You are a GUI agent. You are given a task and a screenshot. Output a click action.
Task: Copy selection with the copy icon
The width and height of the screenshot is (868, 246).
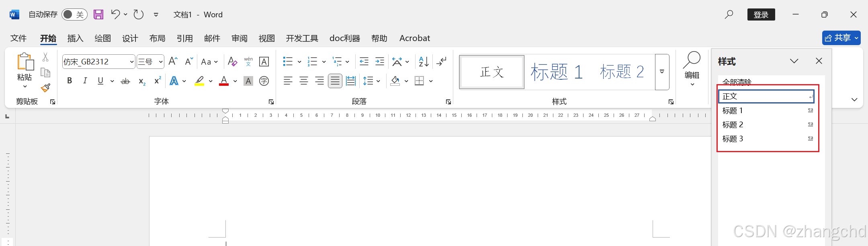[x=45, y=72]
